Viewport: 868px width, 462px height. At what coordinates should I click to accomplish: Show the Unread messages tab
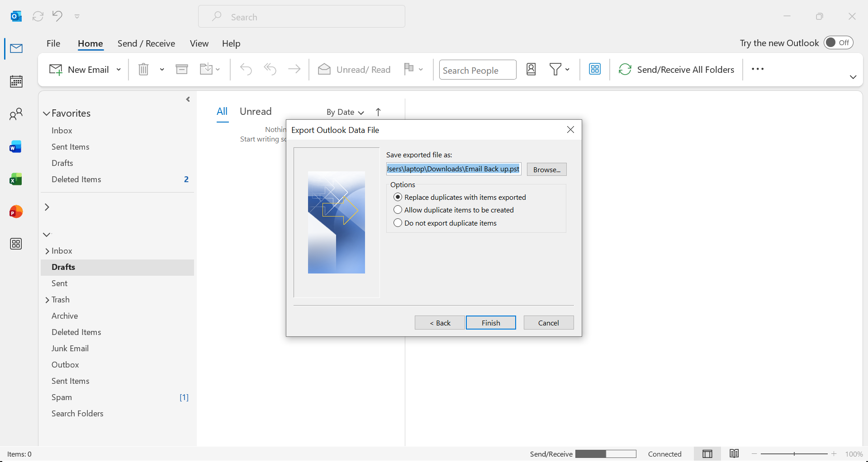tap(256, 111)
